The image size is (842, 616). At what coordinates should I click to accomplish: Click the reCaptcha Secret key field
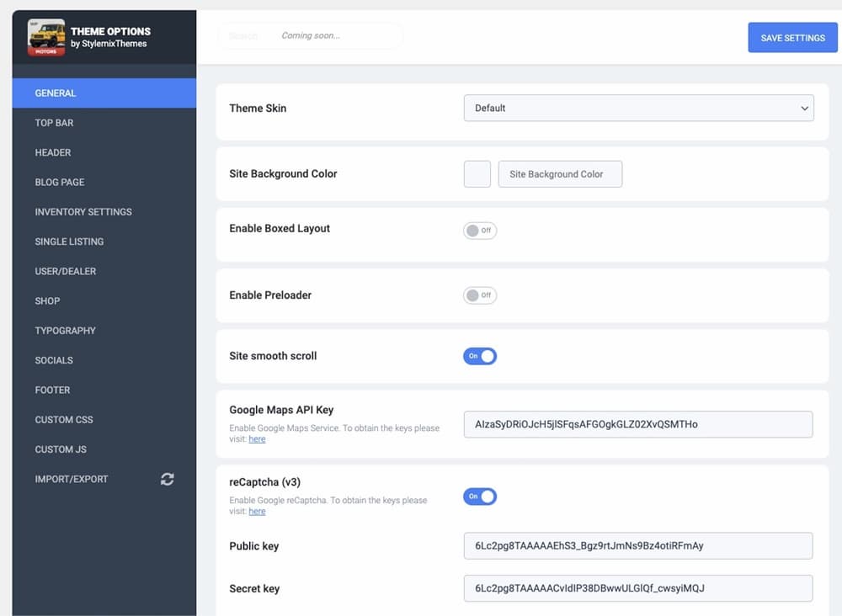pos(638,588)
